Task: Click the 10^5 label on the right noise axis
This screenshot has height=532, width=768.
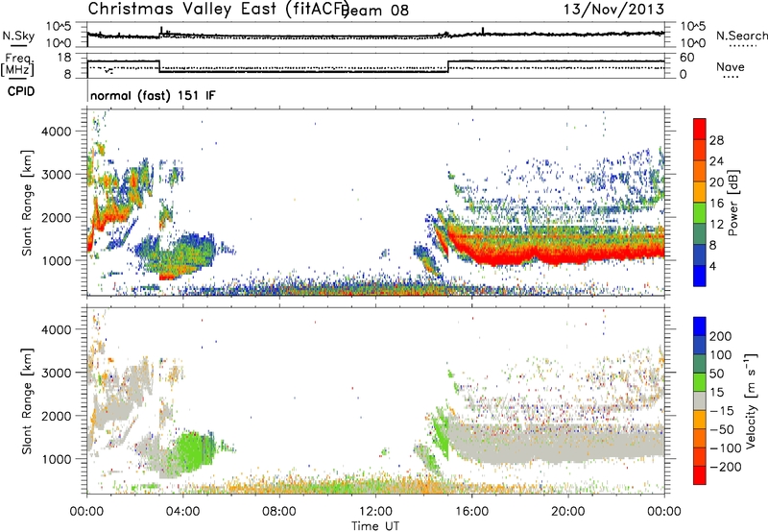Action: [x=693, y=26]
